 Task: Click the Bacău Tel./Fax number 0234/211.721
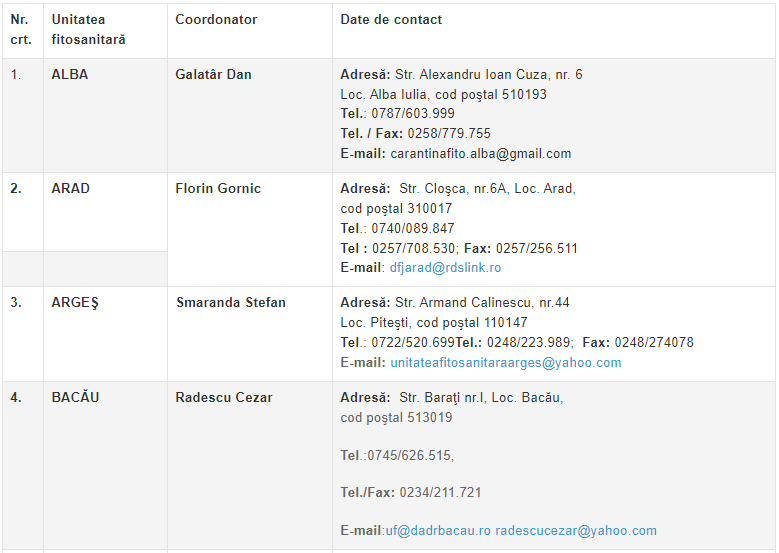click(440, 492)
